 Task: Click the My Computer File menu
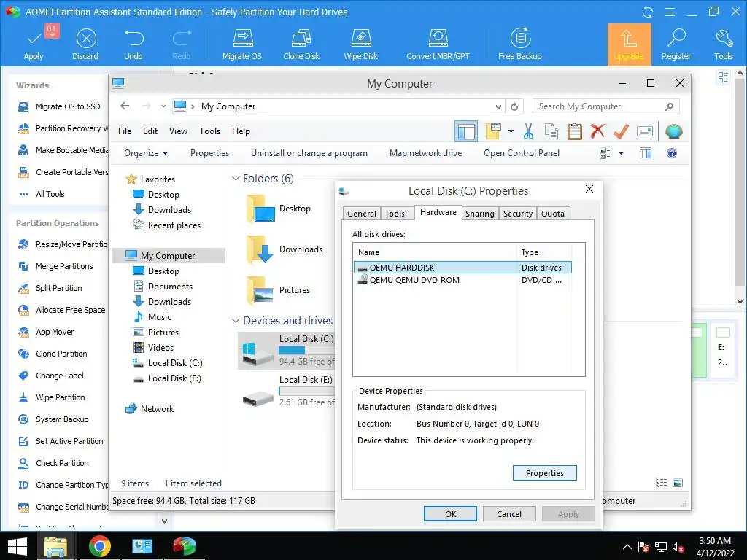click(x=125, y=131)
